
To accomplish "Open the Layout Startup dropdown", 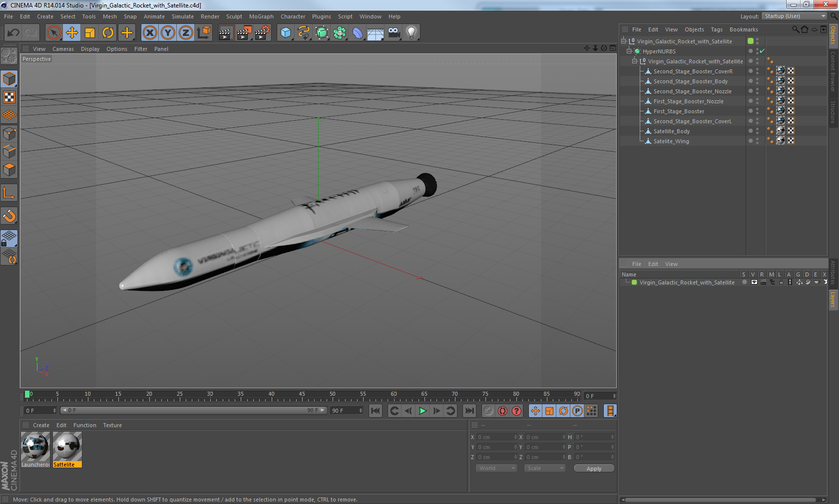I will [795, 16].
